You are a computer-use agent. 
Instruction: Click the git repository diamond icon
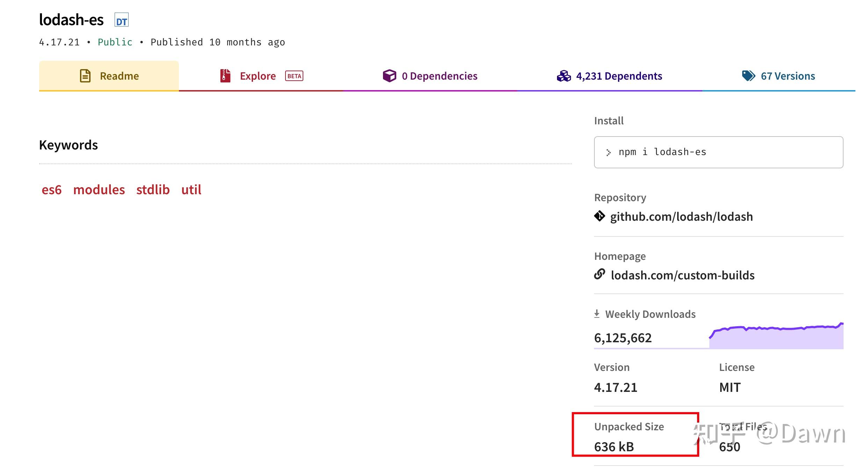pyautogui.click(x=600, y=216)
